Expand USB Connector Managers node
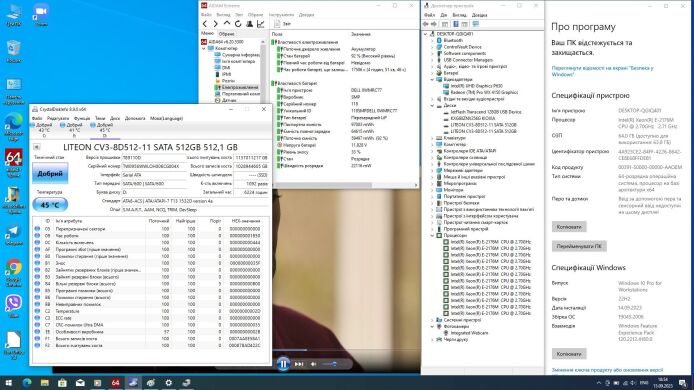Screen dimensions: 694x390 (x=432, y=60)
